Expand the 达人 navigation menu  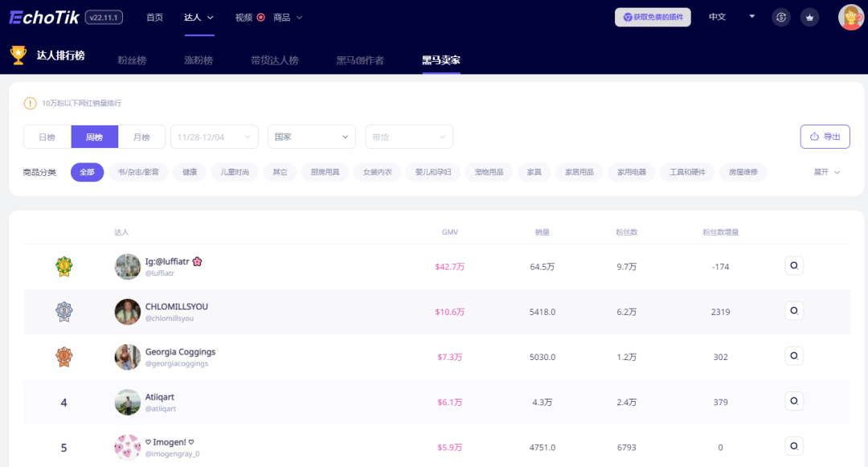[x=199, y=18]
